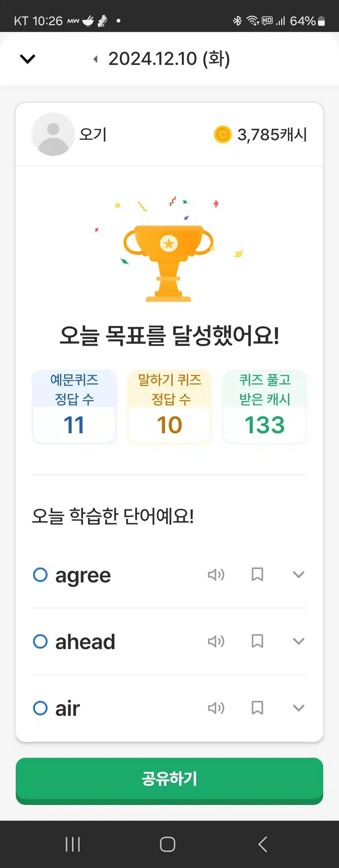Play pronunciation audio for agree
The height and width of the screenshot is (868, 339).
point(216,575)
